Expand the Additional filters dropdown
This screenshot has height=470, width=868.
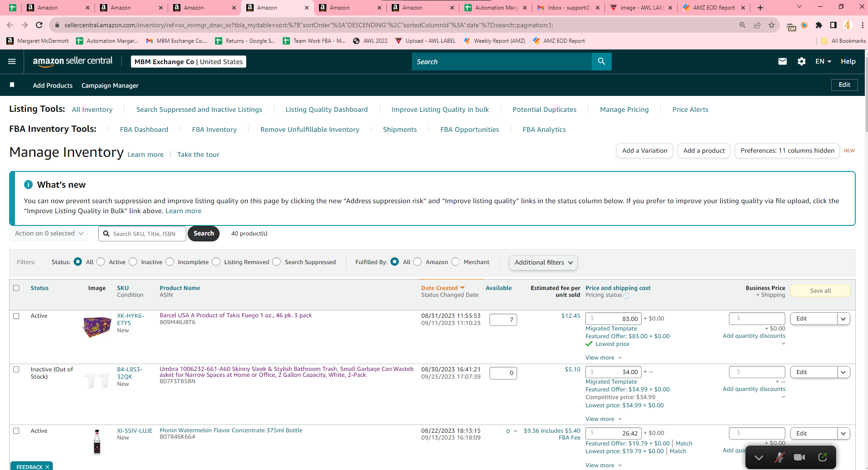pos(543,262)
